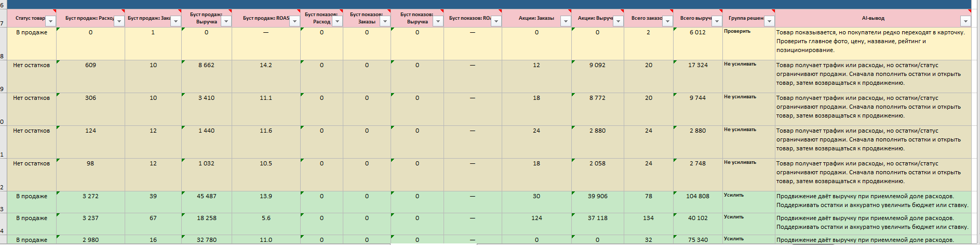Select the total revenue cell 40 102

tap(697, 224)
